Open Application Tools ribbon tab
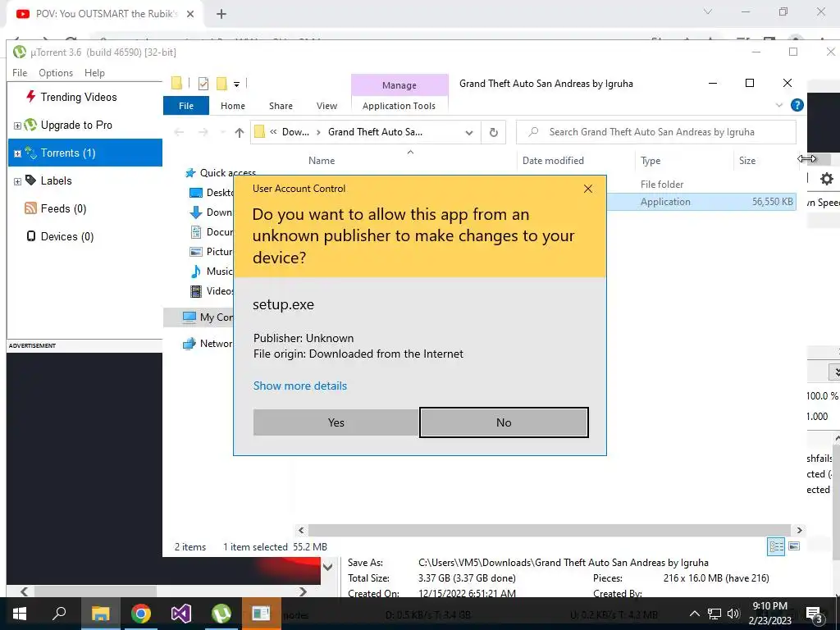 (399, 106)
